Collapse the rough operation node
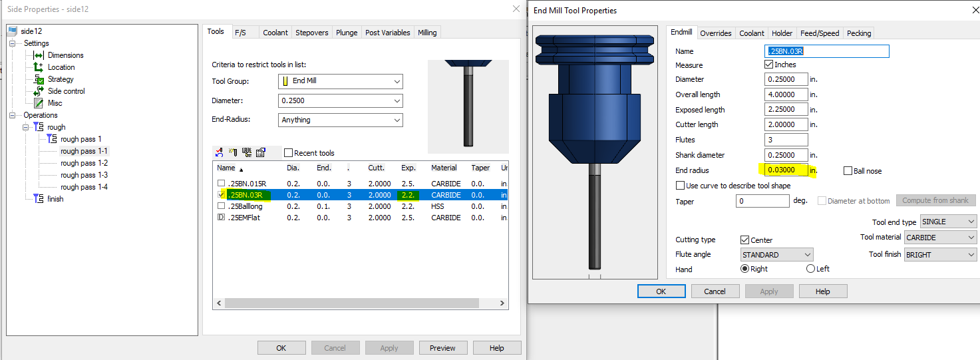The image size is (980, 360). coord(26,127)
